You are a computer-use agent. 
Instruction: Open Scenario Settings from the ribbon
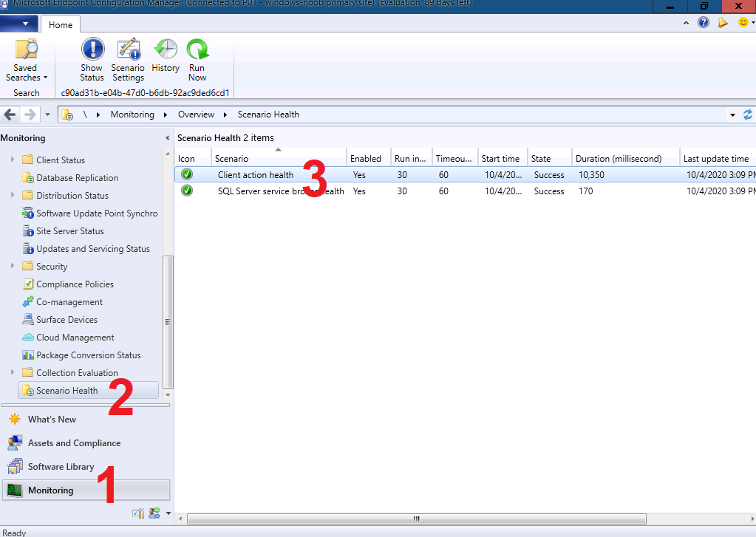(128, 60)
